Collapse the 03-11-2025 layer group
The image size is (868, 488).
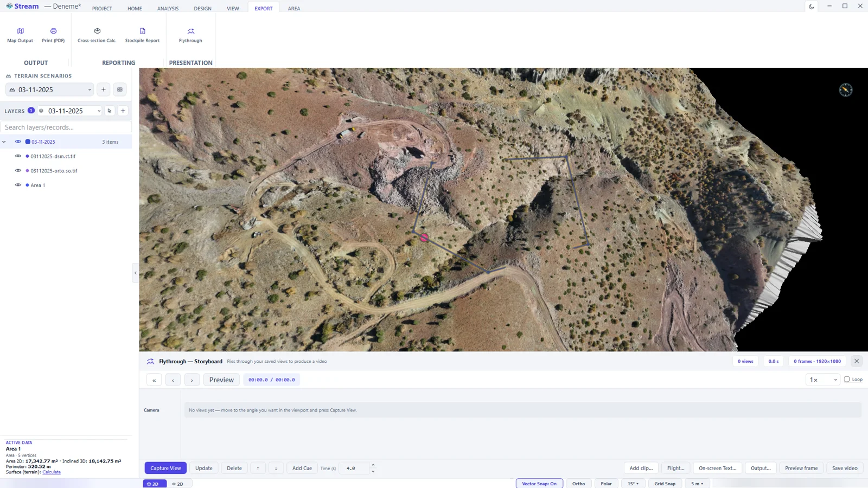4,142
